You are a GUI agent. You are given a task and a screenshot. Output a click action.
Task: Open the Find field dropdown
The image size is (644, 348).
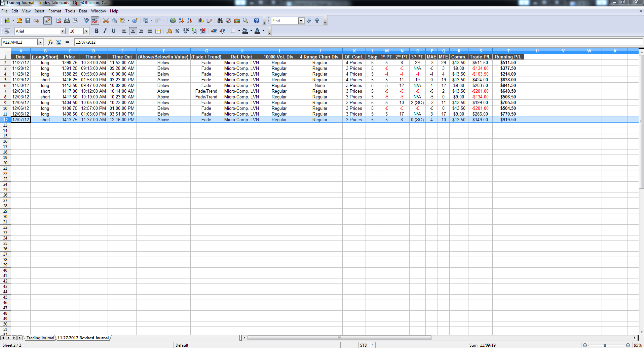(301, 20)
